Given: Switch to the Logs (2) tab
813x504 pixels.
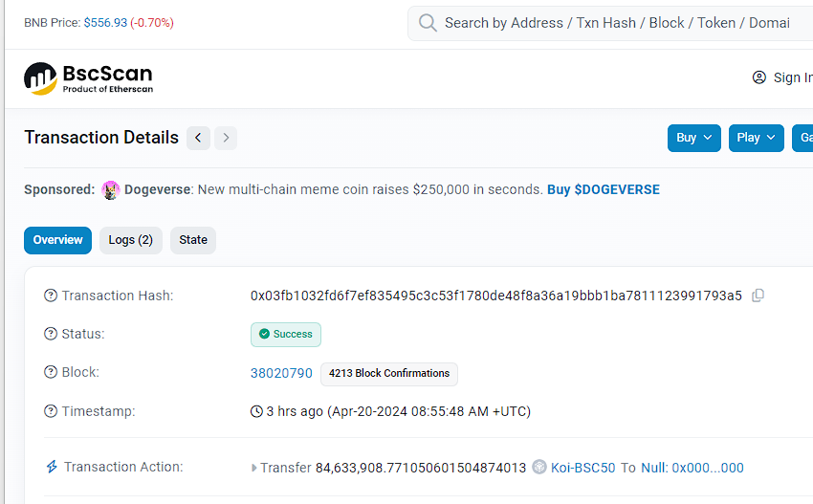Looking at the screenshot, I should click(131, 240).
